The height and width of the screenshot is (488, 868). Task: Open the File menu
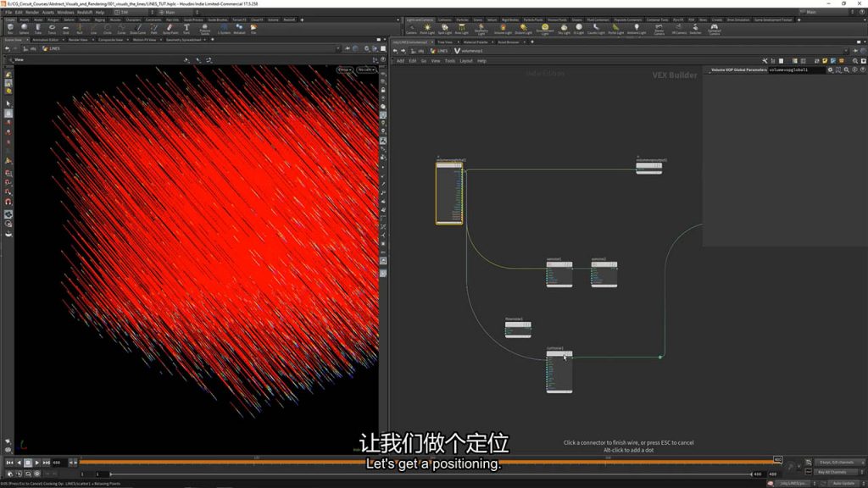click(x=8, y=12)
